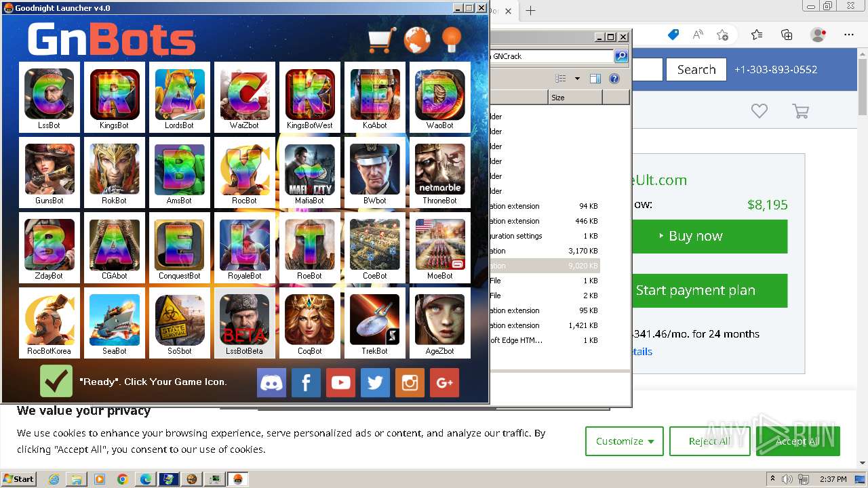Open Internet Explorer from taskbar
This screenshot has height=488, width=868.
54,479
